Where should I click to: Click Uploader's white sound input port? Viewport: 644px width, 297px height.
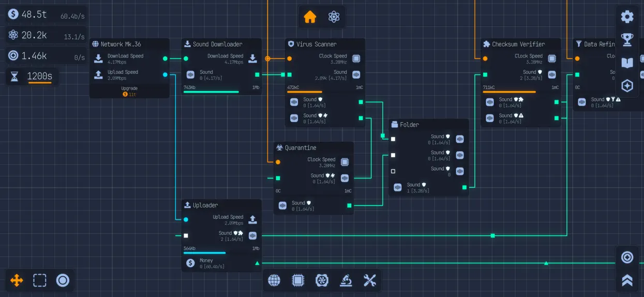(186, 235)
